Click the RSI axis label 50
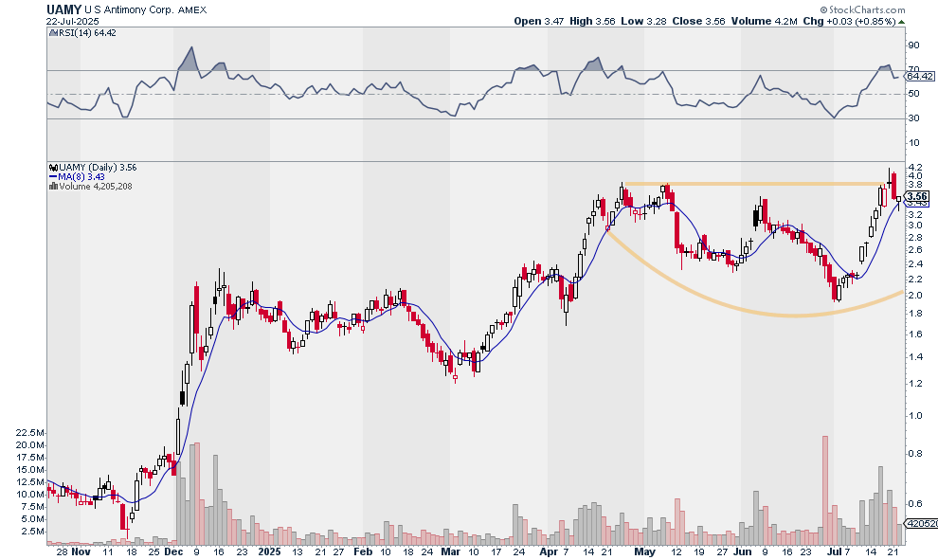 [x=913, y=94]
